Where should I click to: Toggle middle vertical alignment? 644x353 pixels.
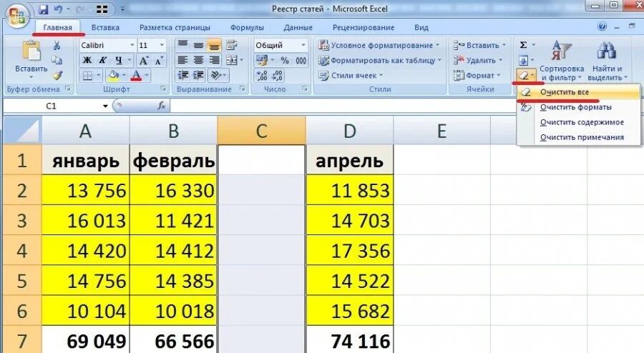(x=198, y=45)
